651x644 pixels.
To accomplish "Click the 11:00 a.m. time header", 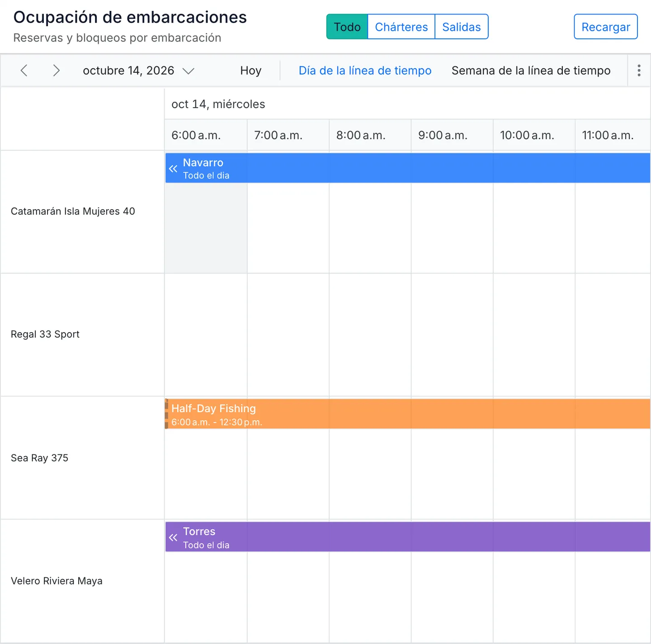I will tap(613, 135).
